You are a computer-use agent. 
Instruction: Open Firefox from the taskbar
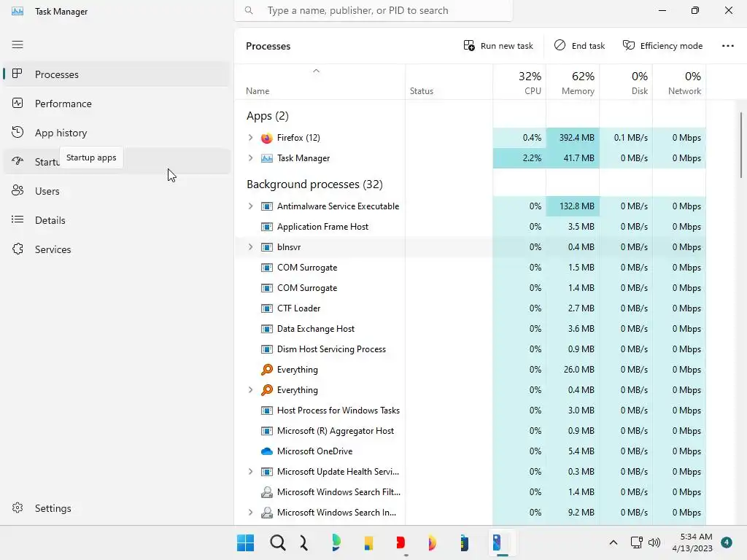[x=432, y=542]
